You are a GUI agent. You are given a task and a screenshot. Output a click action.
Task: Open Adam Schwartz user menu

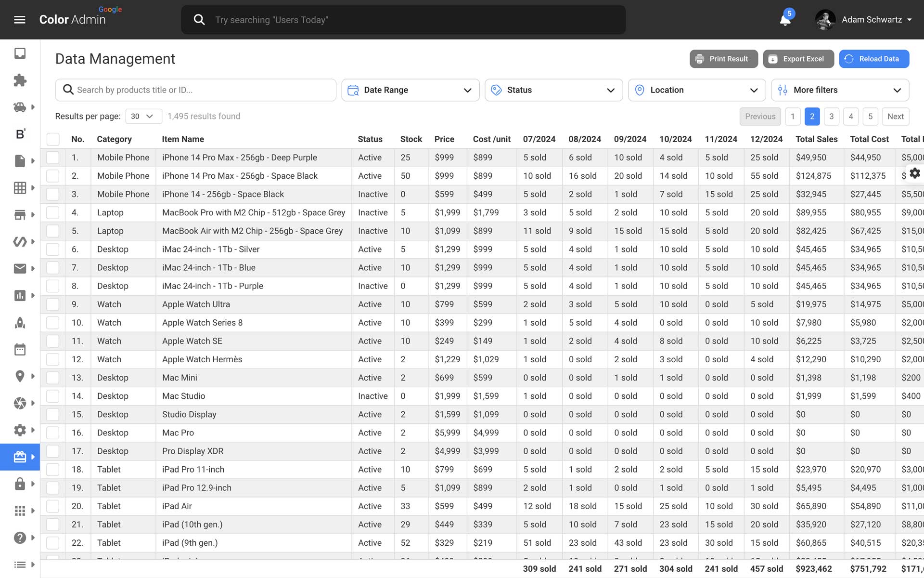864,20
